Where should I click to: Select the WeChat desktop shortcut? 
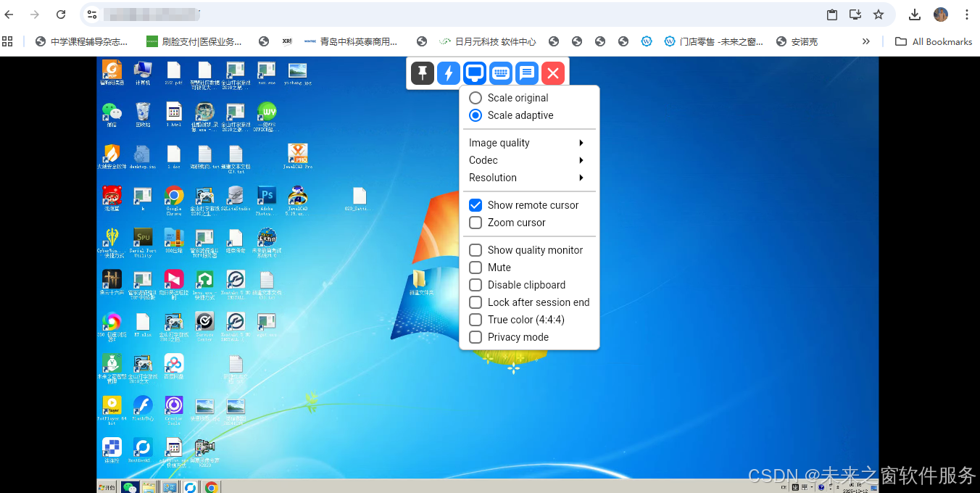coord(112,114)
